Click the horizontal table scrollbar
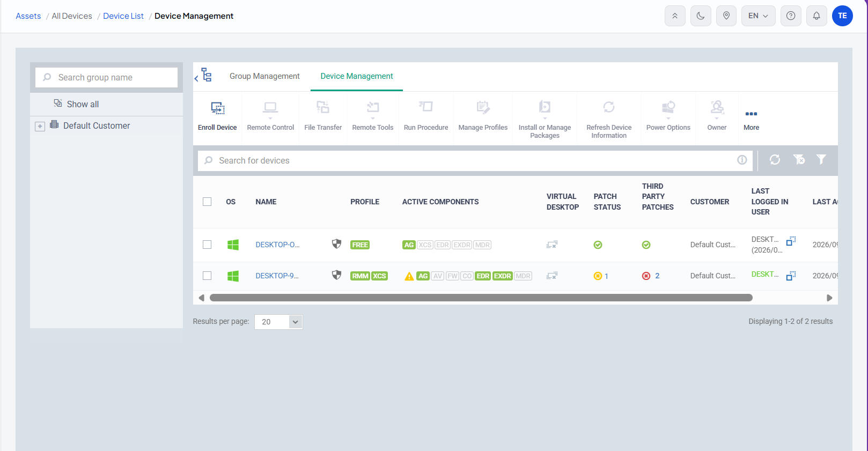The height and width of the screenshot is (451, 868). [481, 298]
